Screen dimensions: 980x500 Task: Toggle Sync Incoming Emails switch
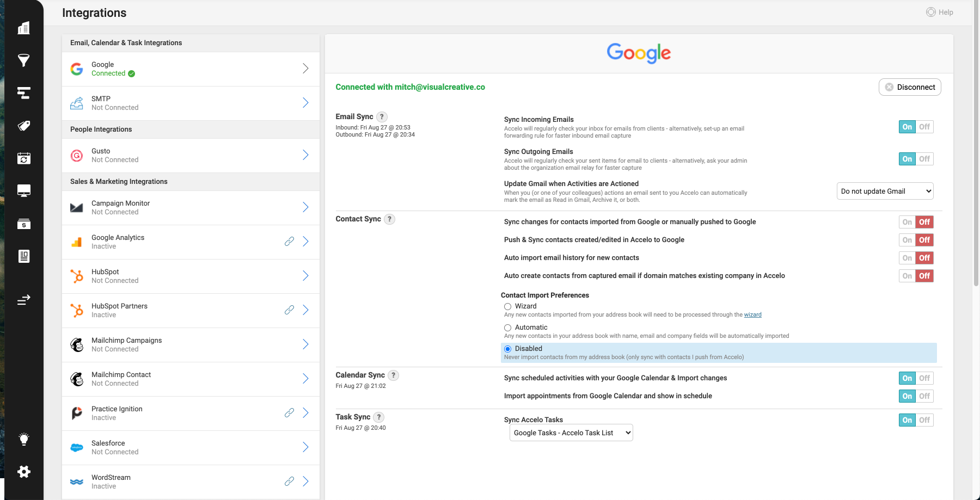coord(916,127)
